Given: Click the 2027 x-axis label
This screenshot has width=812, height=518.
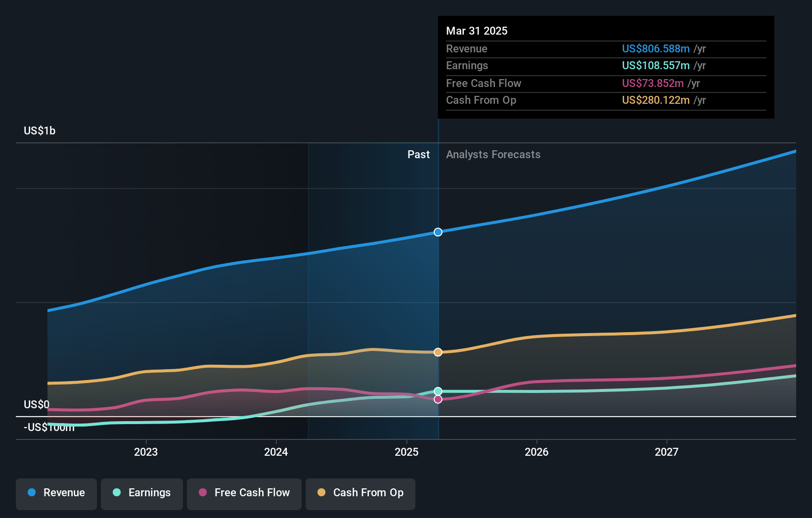Looking at the screenshot, I should (667, 452).
